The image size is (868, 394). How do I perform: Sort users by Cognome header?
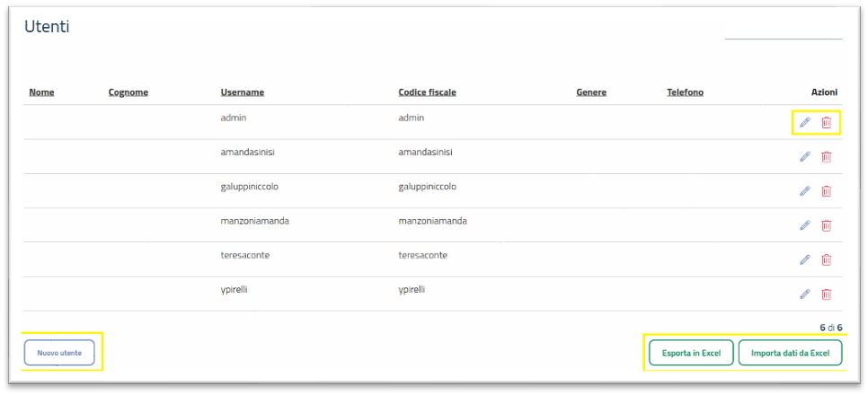click(128, 92)
